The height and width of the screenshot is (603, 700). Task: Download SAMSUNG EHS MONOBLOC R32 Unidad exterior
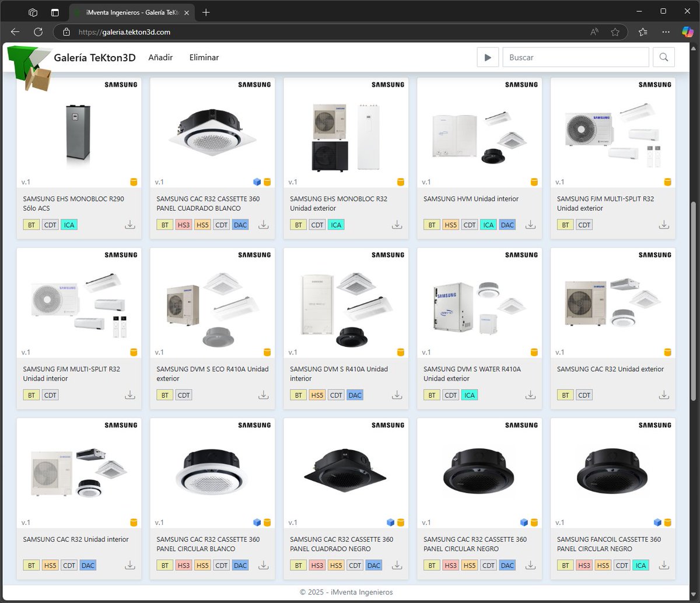pos(397,225)
